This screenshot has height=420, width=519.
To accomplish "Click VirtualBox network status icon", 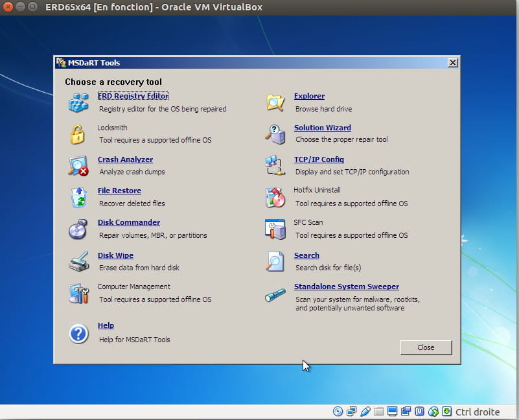I will 351,412.
